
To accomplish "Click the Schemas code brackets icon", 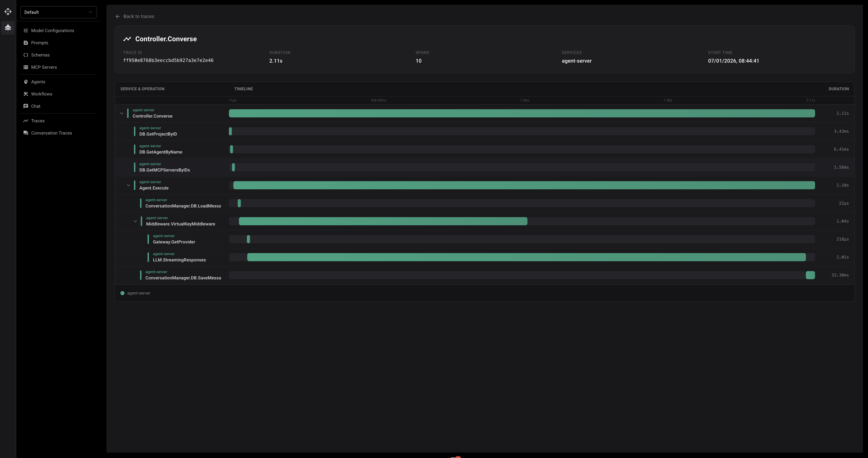I will pyautogui.click(x=26, y=55).
